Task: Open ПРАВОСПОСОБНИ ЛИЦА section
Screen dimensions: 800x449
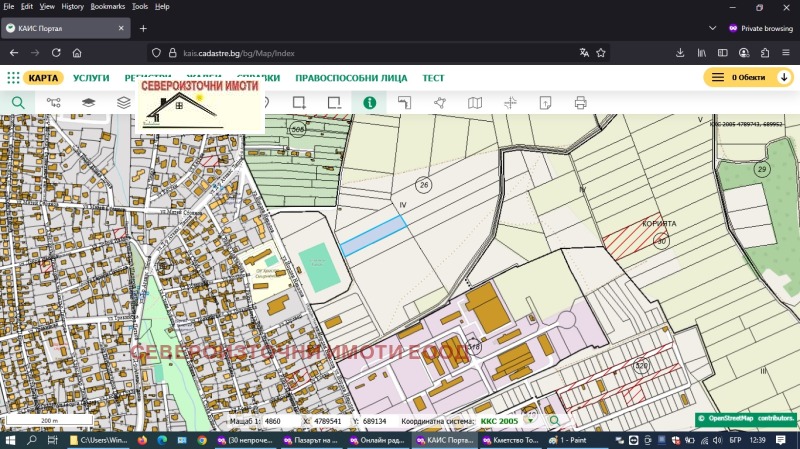Action: [351, 78]
